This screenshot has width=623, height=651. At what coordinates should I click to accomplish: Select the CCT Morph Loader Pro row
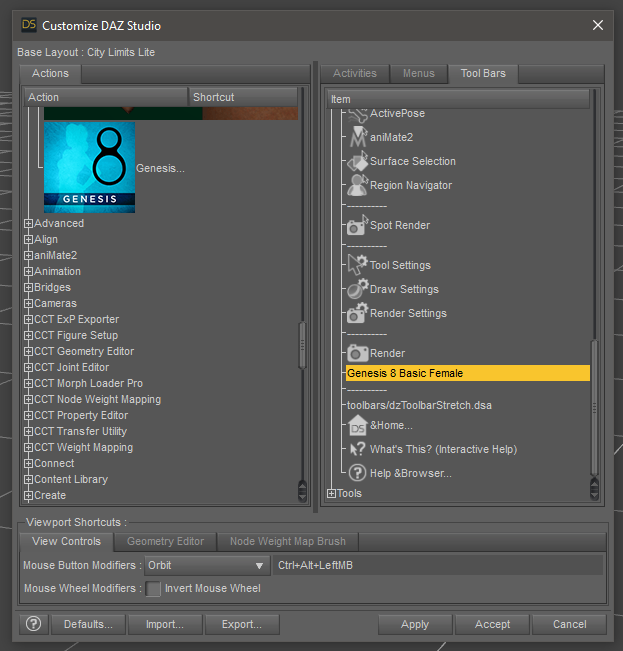tap(88, 384)
